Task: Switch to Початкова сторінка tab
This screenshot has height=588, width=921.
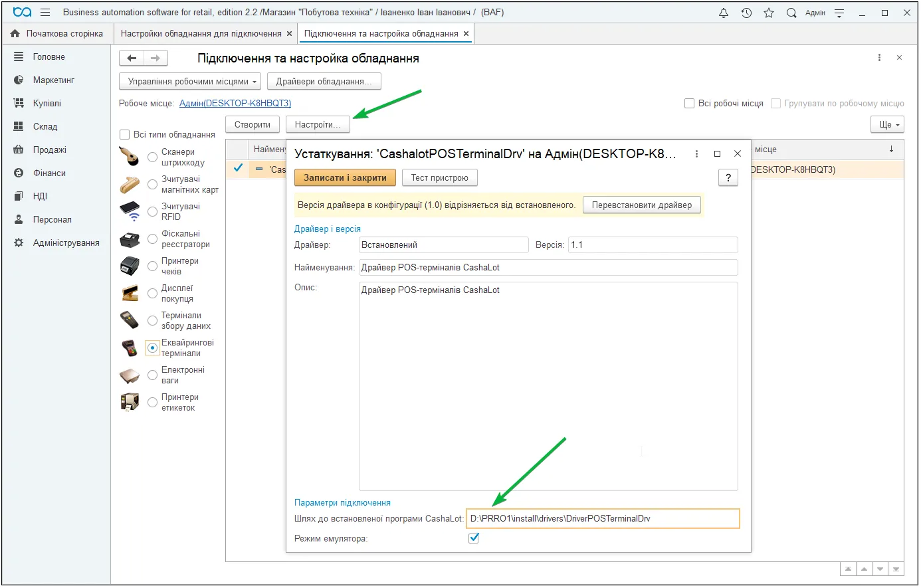Action: (x=58, y=33)
